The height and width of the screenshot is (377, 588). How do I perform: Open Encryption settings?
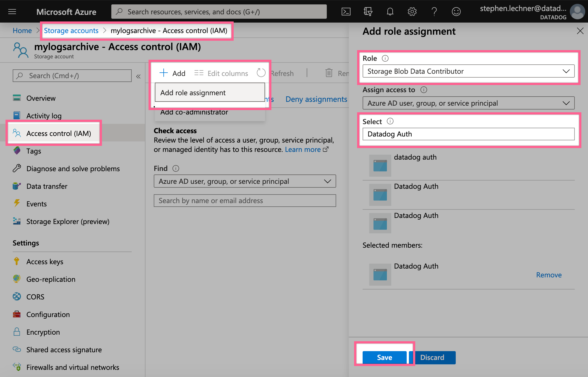(x=36, y=332)
